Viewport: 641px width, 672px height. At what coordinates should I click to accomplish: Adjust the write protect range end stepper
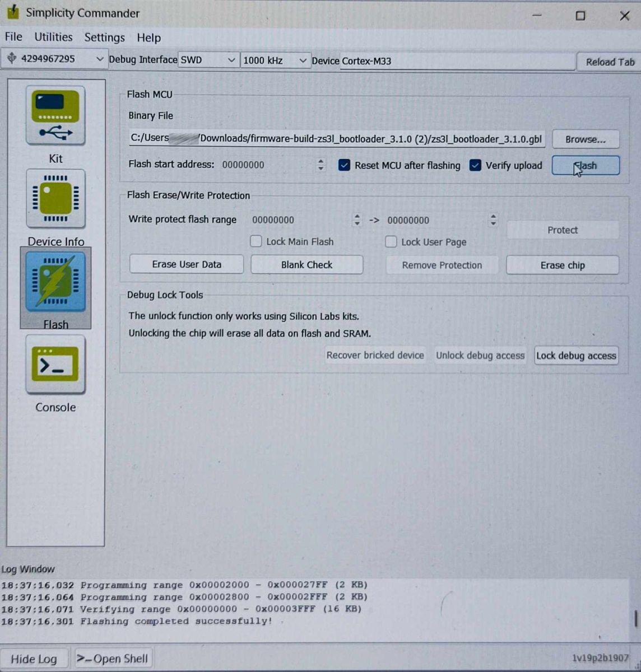pyautogui.click(x=493, y=220)
